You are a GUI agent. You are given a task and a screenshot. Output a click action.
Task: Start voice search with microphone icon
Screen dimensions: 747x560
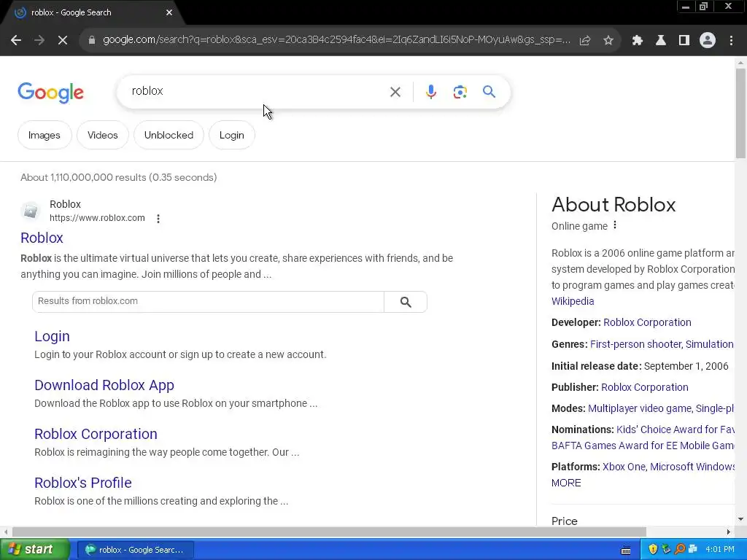[430, 92]
